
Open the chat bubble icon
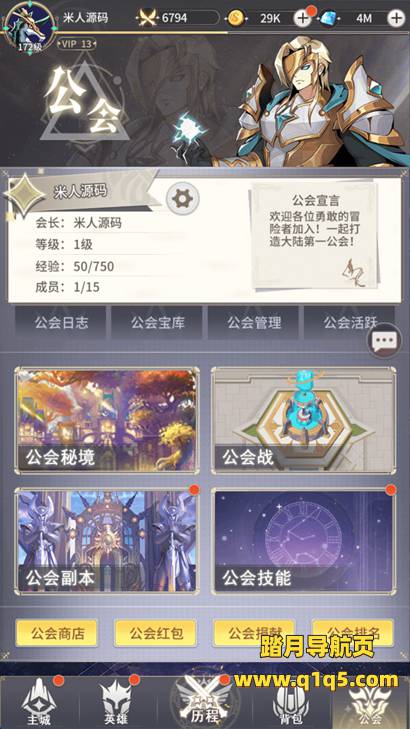tap(384, 340)
